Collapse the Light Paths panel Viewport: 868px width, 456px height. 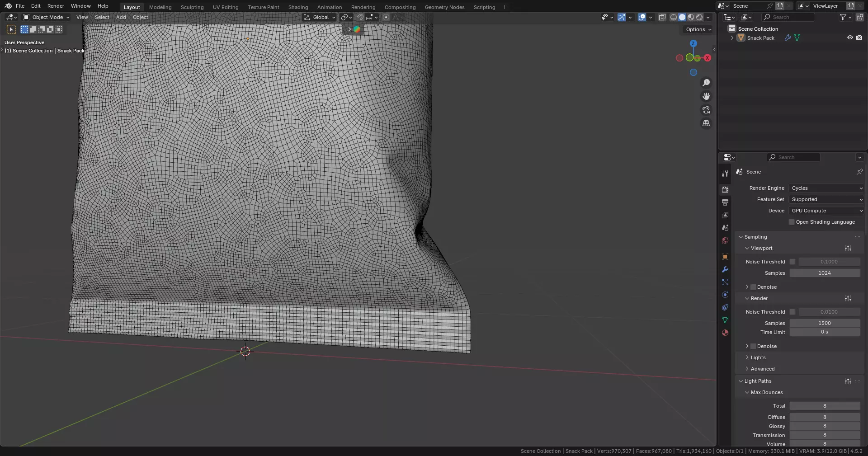point(741,381)
